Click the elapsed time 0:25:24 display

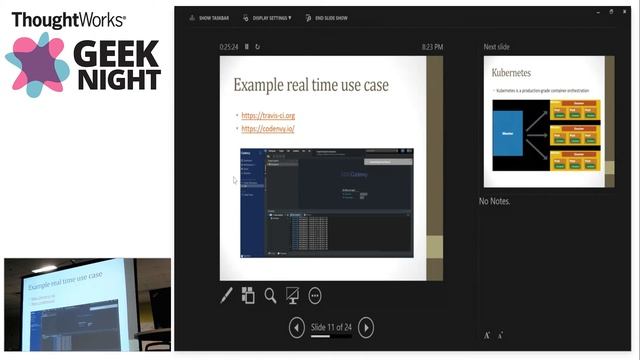click(x=229, y=47)
